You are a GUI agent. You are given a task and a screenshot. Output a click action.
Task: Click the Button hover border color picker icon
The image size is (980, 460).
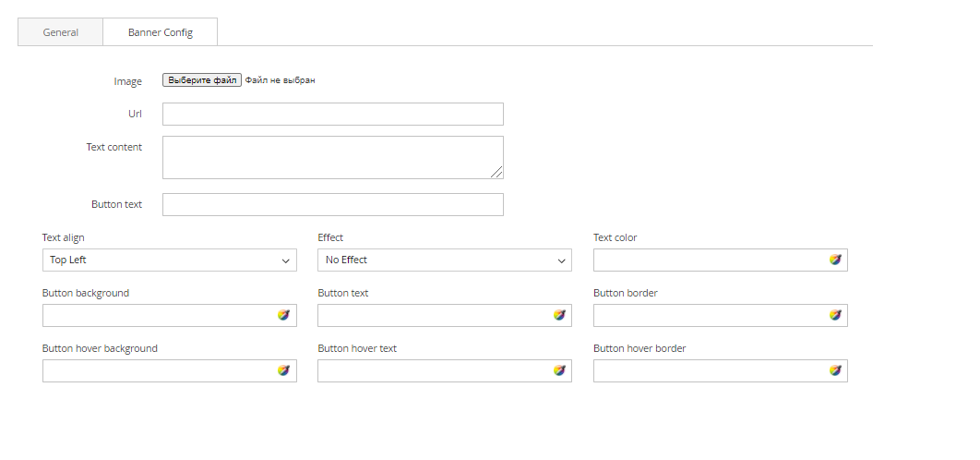click(835, 370)
